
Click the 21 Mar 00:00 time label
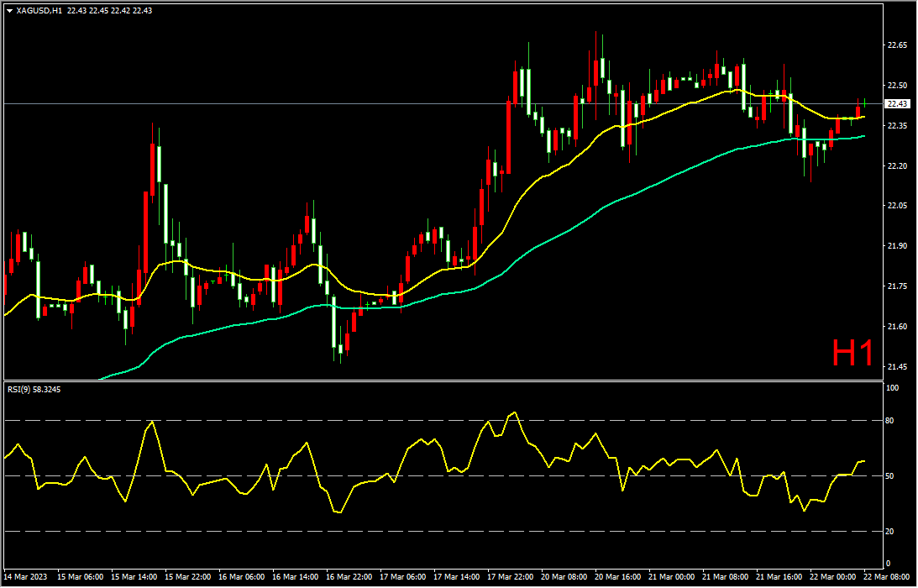coord(673,577)
